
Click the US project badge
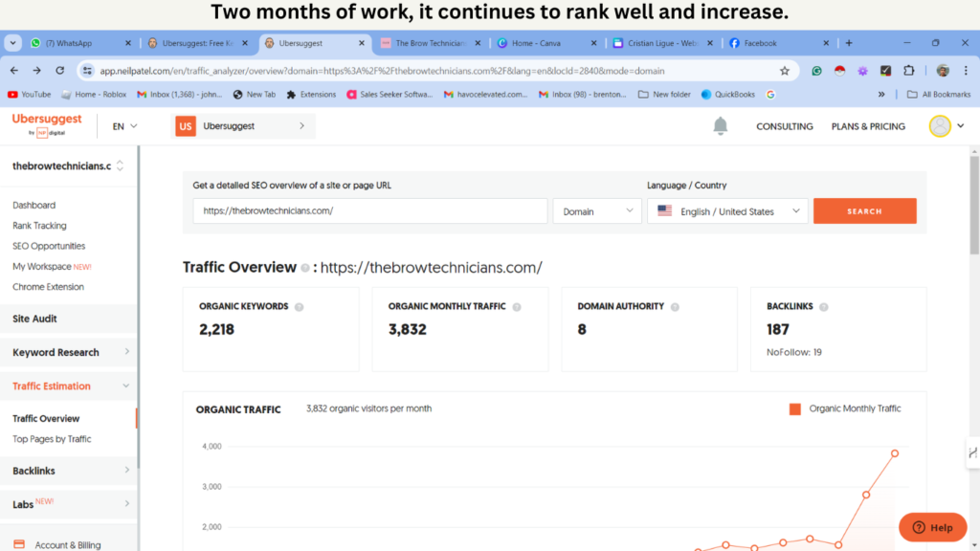click(186, 126)
